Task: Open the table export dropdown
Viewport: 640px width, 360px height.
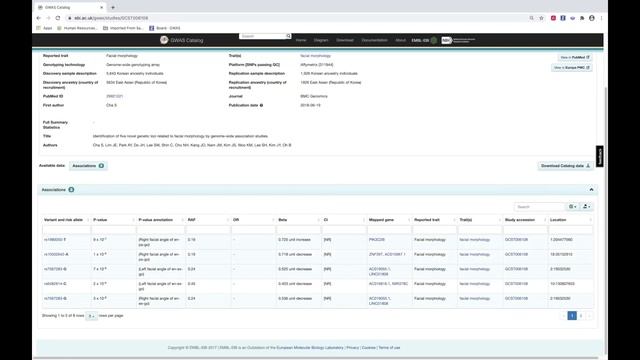Action: (586, 207)
